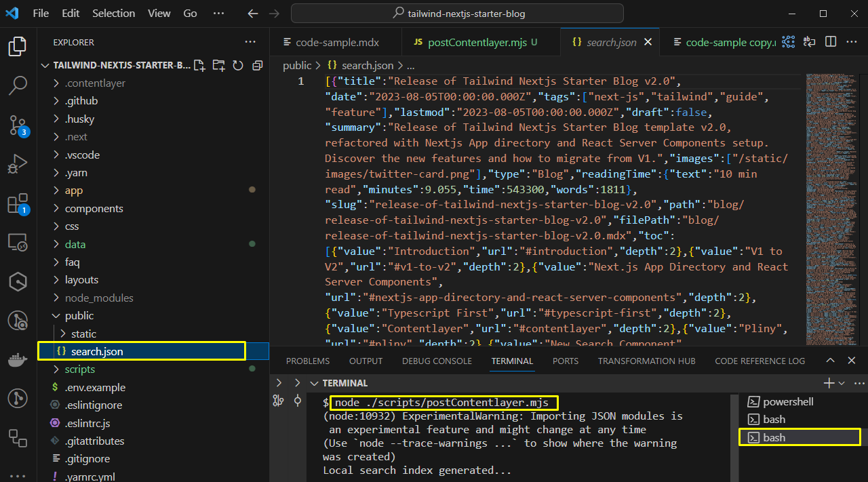868x482 pixels.
Task: Split the editor to the right
Action: 830,42
